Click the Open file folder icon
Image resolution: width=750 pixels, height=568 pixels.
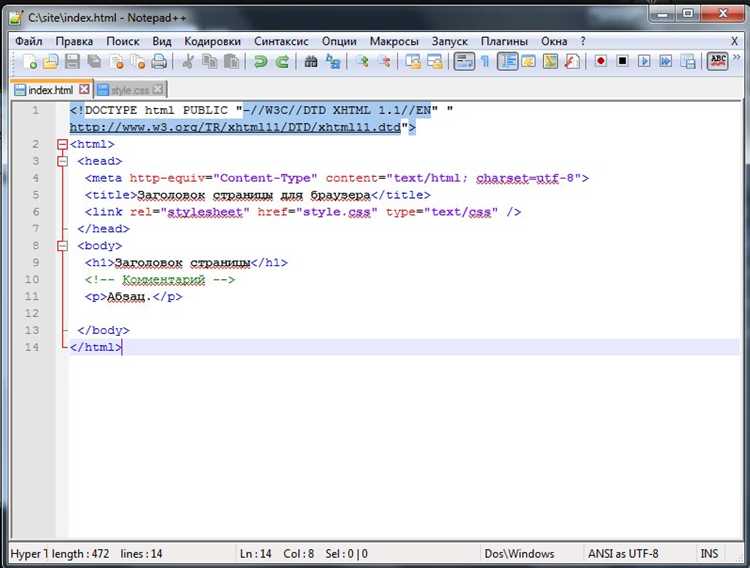pos(50,62)
